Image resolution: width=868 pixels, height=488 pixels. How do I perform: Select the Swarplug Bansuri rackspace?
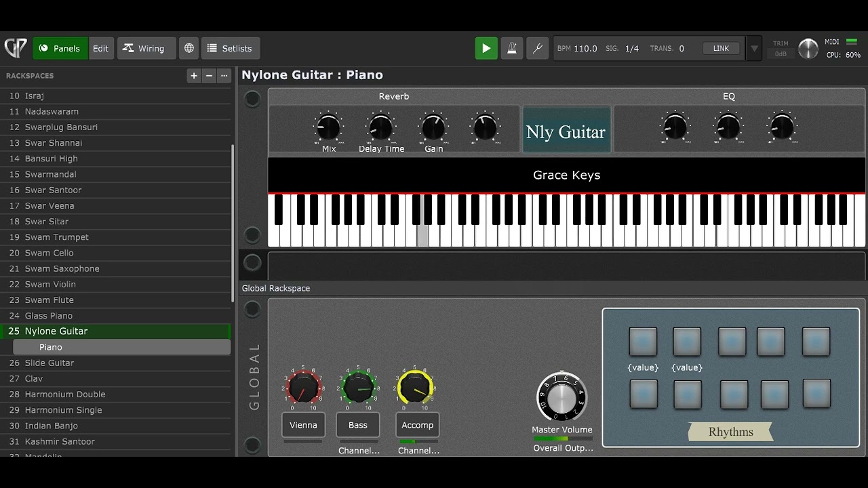pos(115,127)
